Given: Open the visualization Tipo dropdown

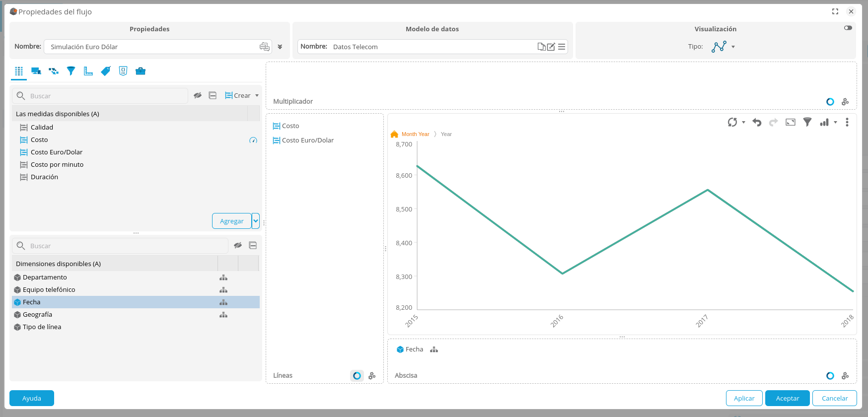Looking at the screenshot, I should (x=733, y=47).
